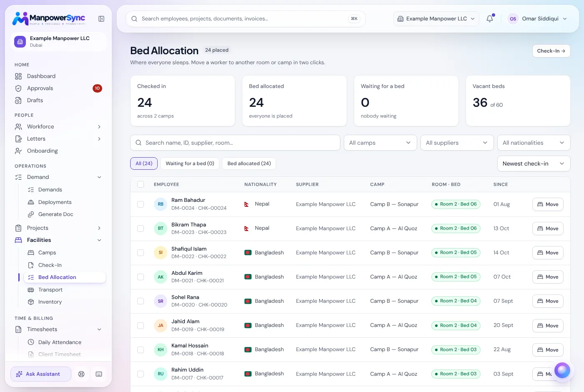Open Check-In in the sidebar
Screen dimensions: 584x392
65,265
